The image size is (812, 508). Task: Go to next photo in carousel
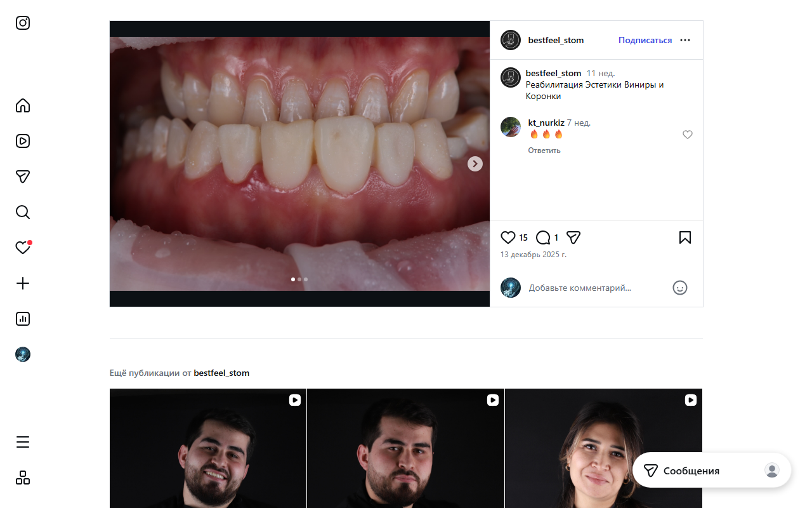[x=475, y=164]
